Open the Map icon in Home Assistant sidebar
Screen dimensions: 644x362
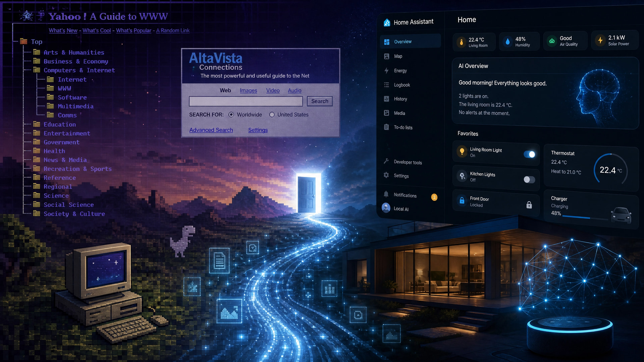pos(387,56)
